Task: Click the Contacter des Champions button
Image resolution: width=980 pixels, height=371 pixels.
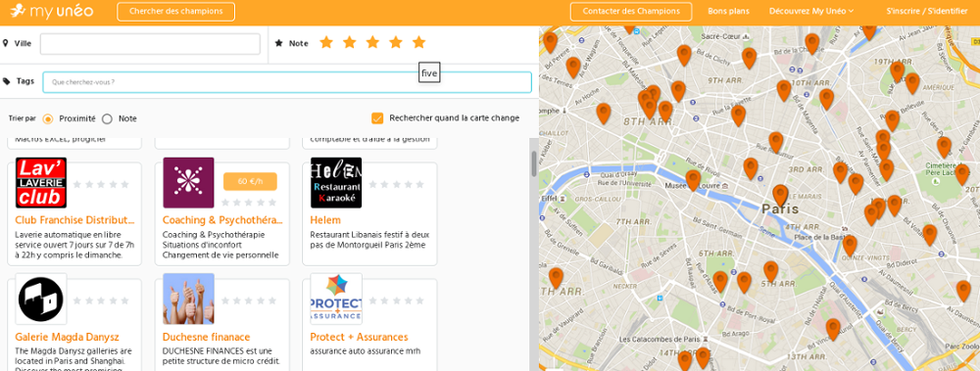Action: (x=630, y=11)
